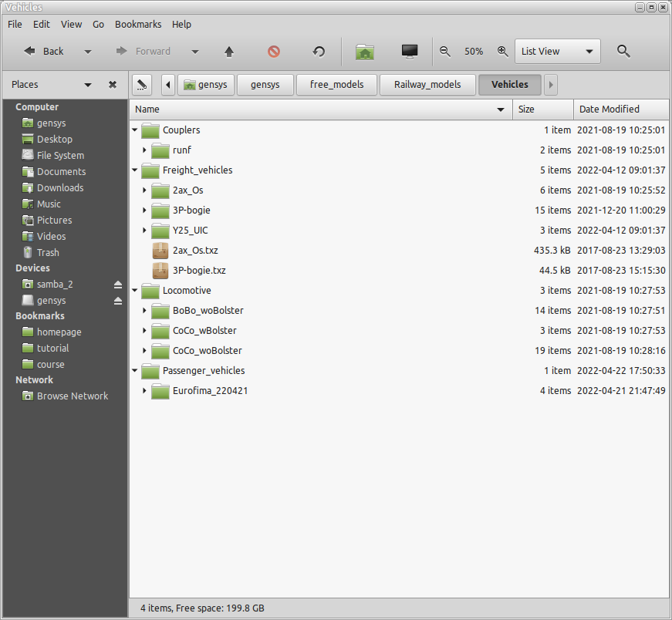Click the stop loading icon
This screenshot has height=620, width=672.
[274, 52]
